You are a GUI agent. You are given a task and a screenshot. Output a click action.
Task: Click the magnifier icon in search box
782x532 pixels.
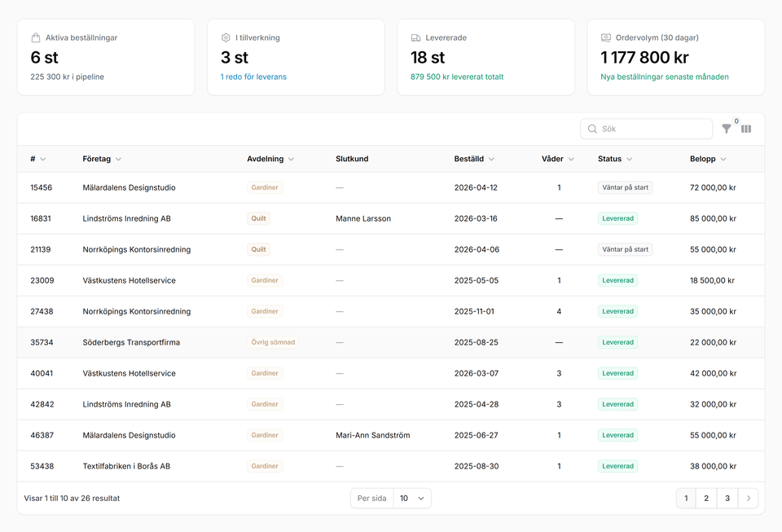pyautogui.click(x=592, y=129)
